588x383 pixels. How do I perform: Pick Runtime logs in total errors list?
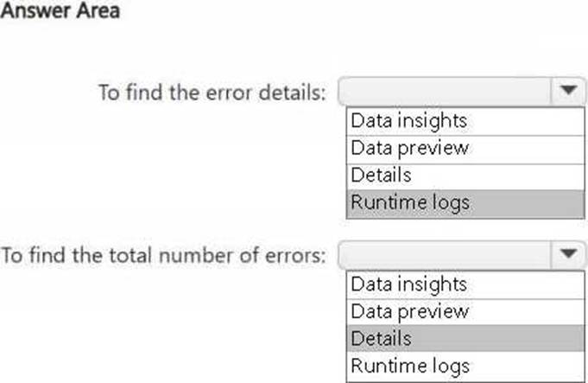(465, 366)
